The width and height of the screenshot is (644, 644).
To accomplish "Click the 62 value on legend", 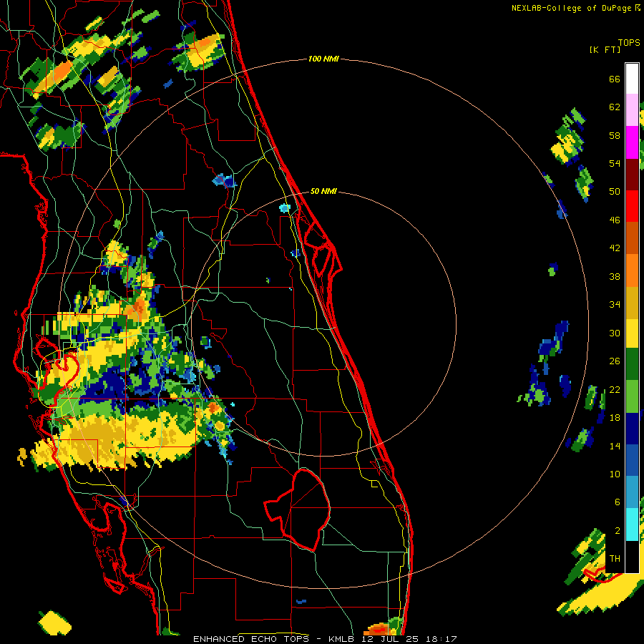I will (x=615, y=107).
